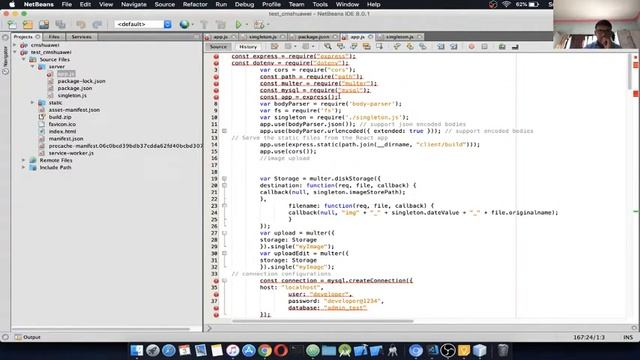The width and height of the screenshot is (640, 360).
Task: Toggle the History view button
Action: pyautogui.click(x=248, y=47)
